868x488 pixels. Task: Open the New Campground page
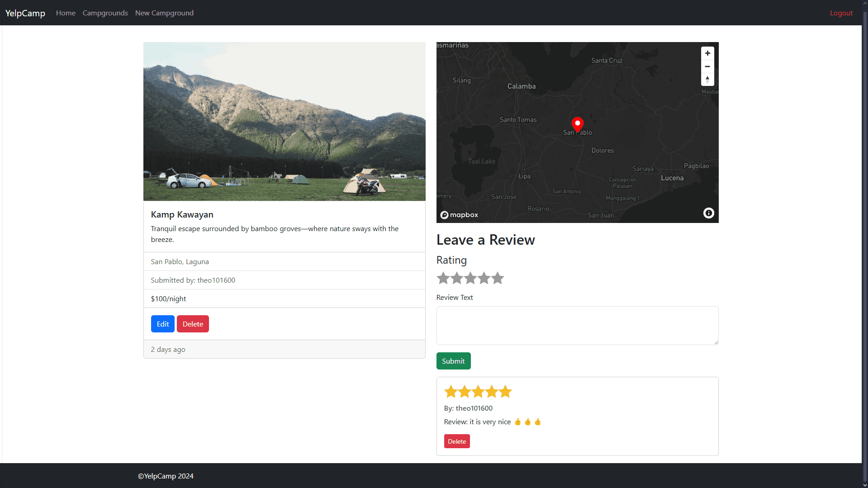[164, 13]
